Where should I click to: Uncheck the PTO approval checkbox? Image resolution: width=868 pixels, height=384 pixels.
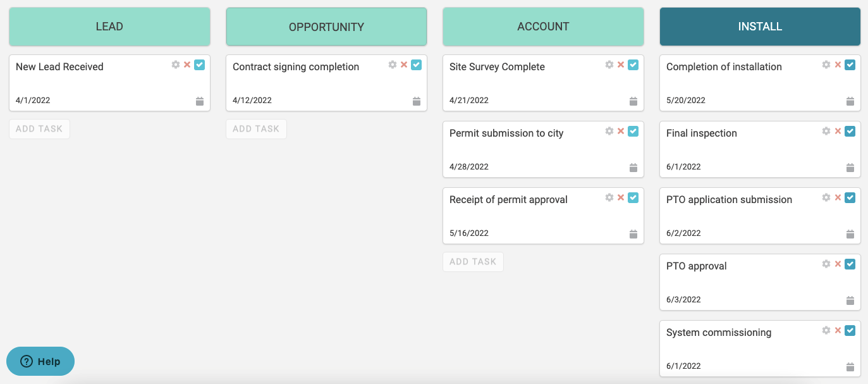(850, 264)
